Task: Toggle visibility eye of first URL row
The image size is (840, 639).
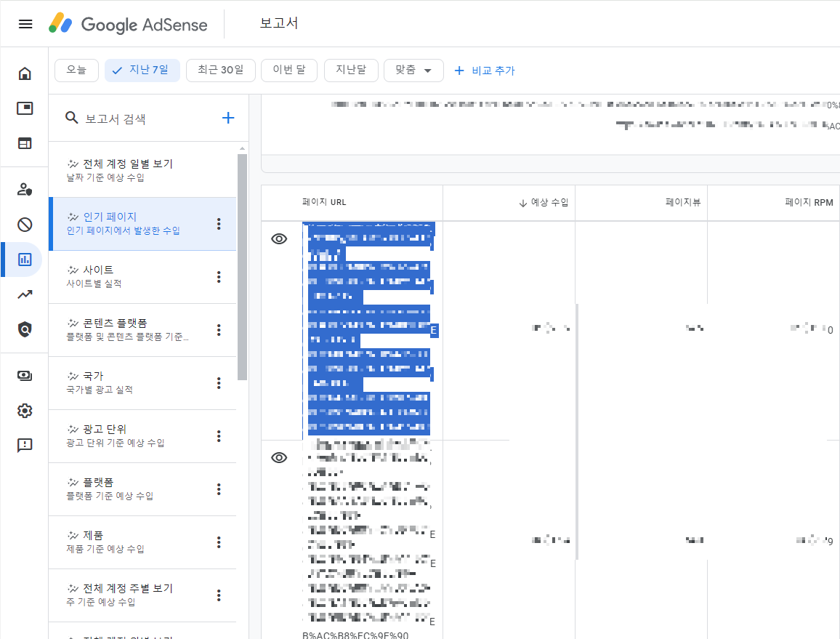Action: coord(279,238)
